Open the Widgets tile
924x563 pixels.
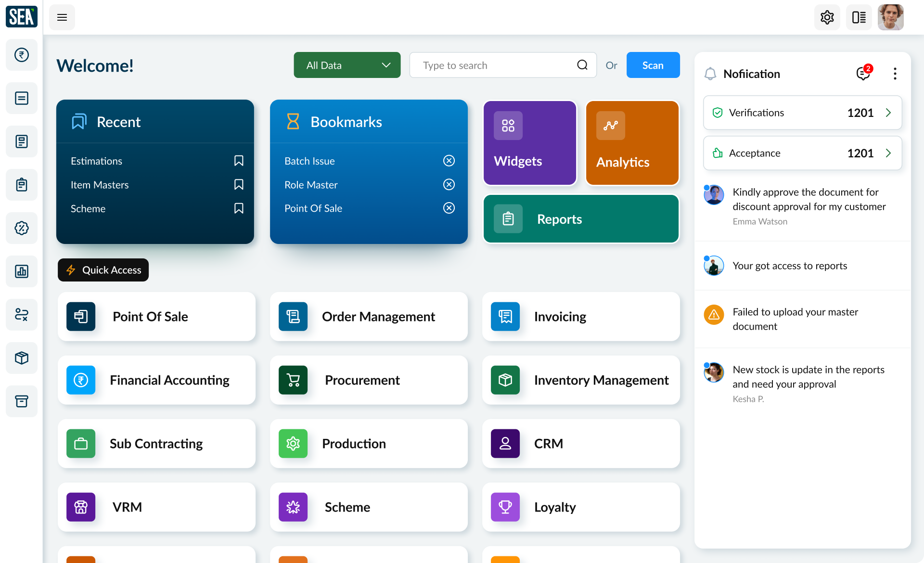coord(530,143)
